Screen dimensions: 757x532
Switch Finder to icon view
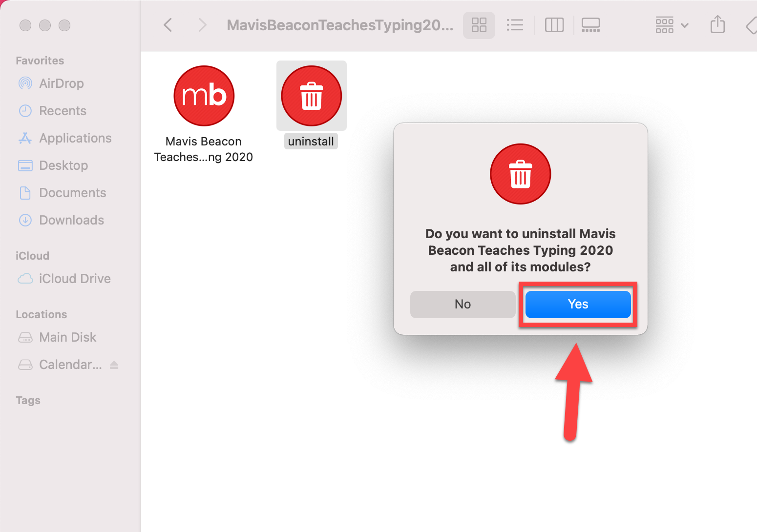[x=479, y=25]
